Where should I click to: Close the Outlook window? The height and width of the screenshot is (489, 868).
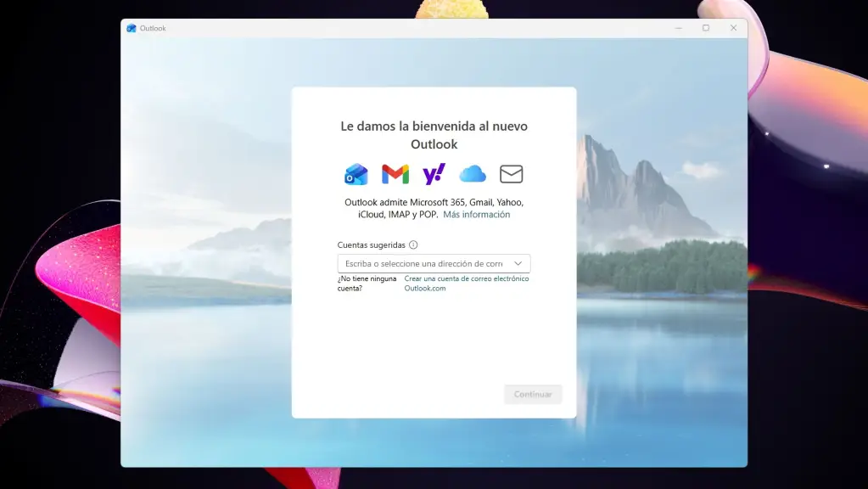[x=733, y=28]
